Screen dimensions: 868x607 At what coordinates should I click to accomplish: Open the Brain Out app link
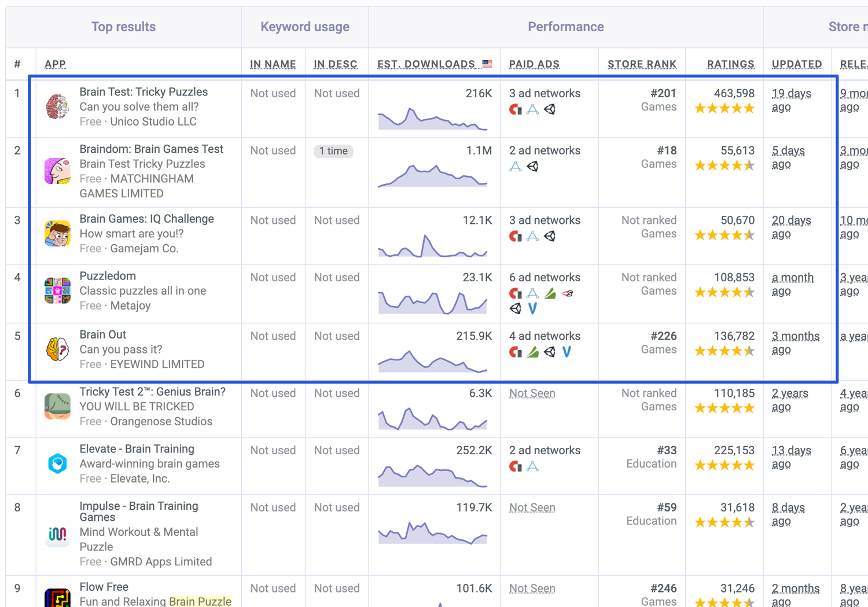tap(102, 334)
